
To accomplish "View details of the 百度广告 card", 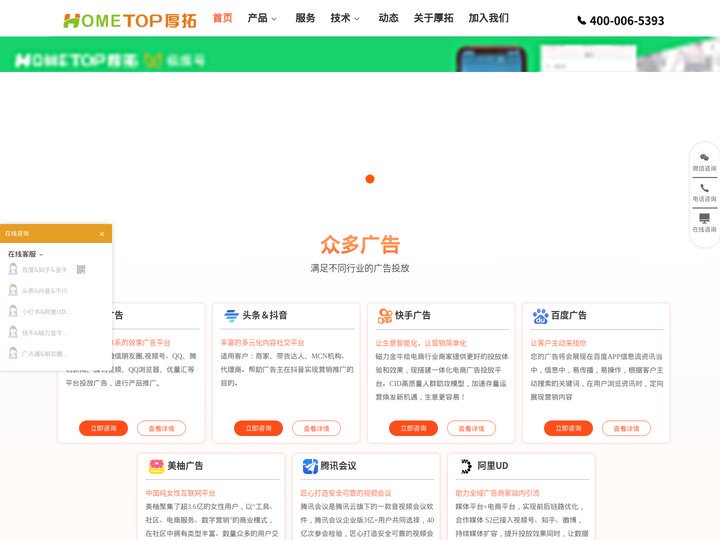I will pos(626,428).
